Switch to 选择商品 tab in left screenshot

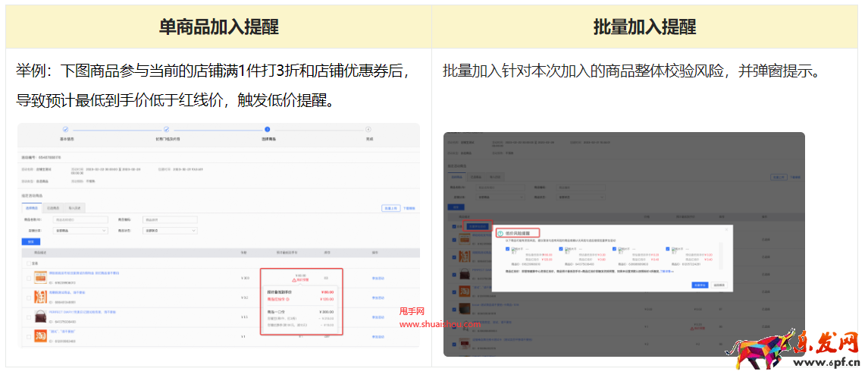pos(32,209)
